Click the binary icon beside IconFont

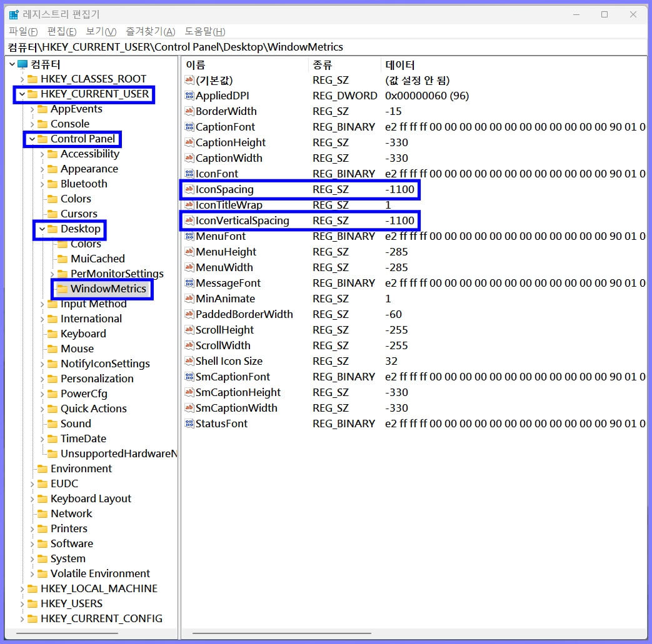tap(189, 174)
